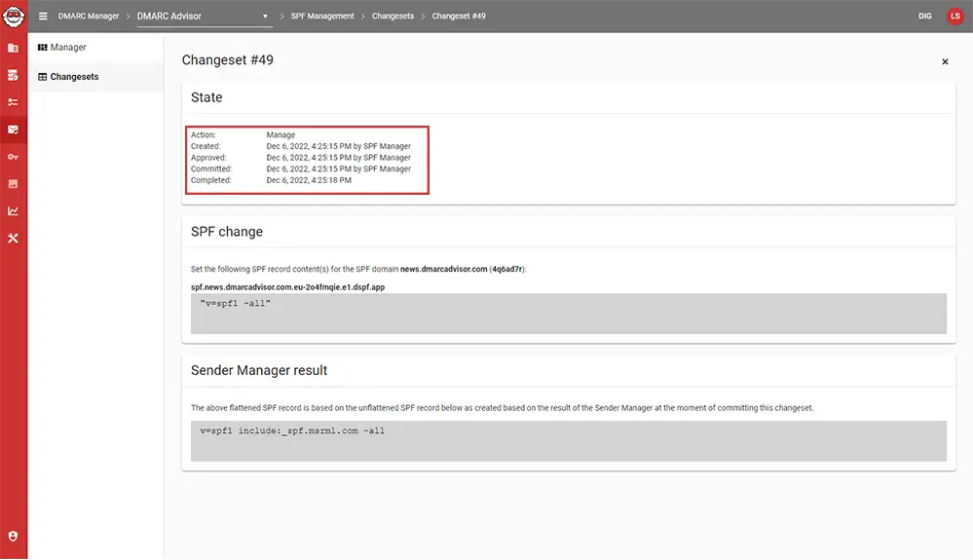Click the DIG button in header
The height and width of the screenshot is (560, 973).
tap(924, 17)
